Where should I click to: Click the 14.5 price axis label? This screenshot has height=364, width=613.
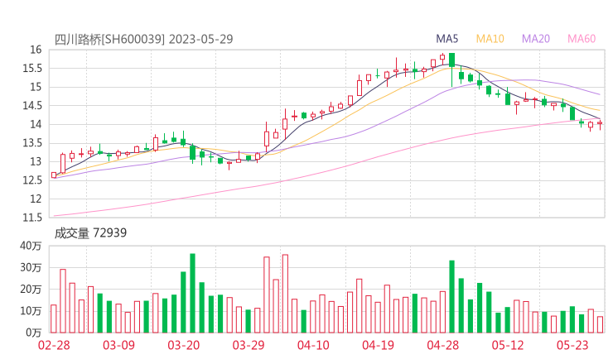[32, 105]
